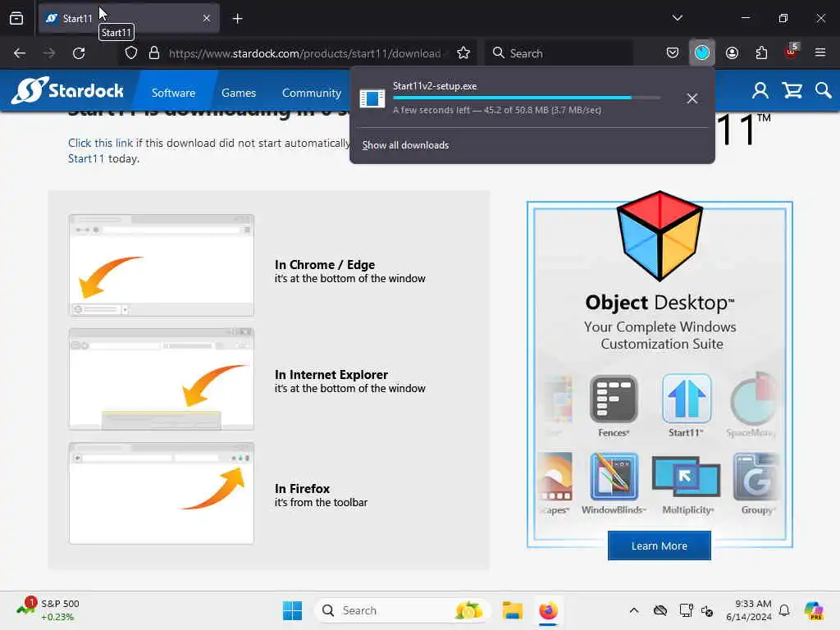Open the Firefox hamburger application menu
840x630 pixels.
(820, 53)
